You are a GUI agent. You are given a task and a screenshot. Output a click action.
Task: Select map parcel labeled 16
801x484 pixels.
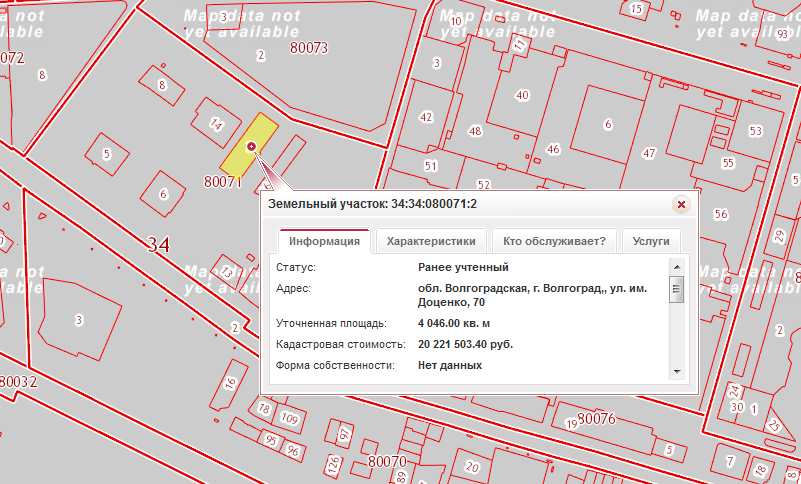coord(230,383)
